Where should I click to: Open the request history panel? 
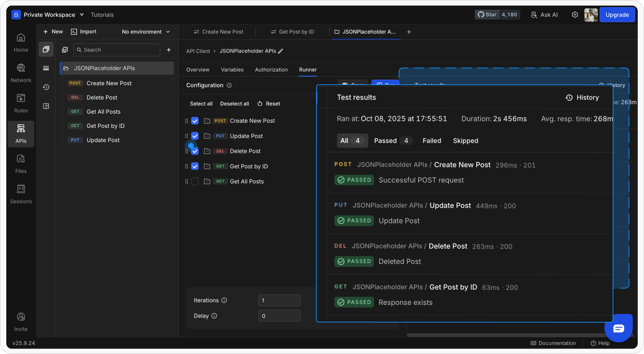46,87
